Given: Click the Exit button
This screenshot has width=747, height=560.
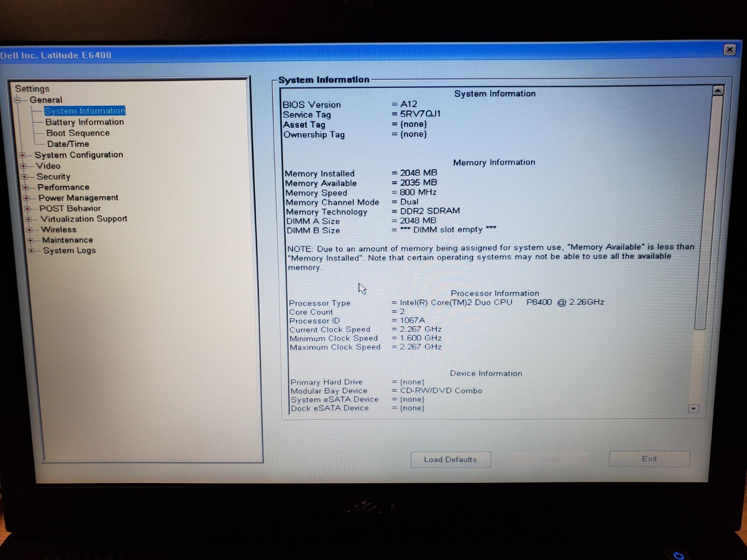Looking at the screenshot, I should (x=649, y=459).
